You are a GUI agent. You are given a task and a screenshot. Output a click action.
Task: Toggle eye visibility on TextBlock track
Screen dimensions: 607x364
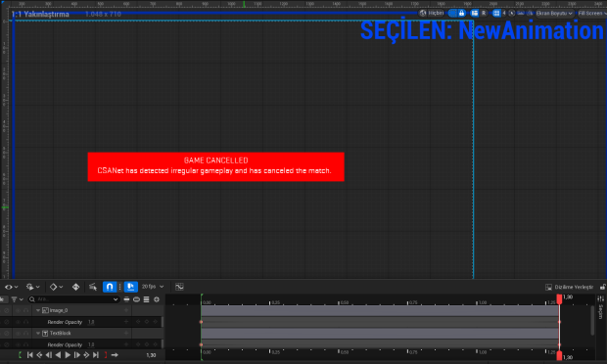click(x=18, y=334)
